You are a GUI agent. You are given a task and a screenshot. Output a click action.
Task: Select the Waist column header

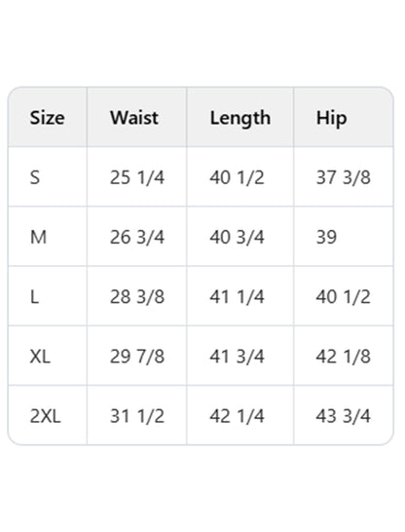tap(134, 118)
